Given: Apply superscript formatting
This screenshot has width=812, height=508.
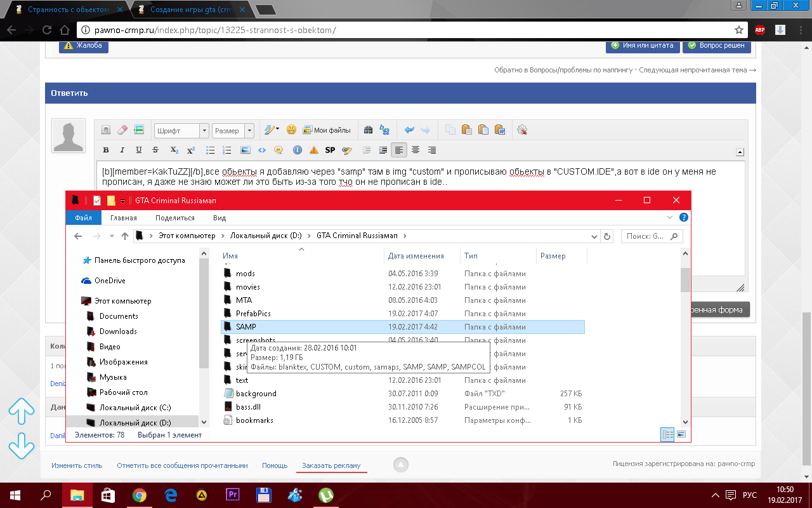Looking at the screenshot, I should click(x=190, y=150).
